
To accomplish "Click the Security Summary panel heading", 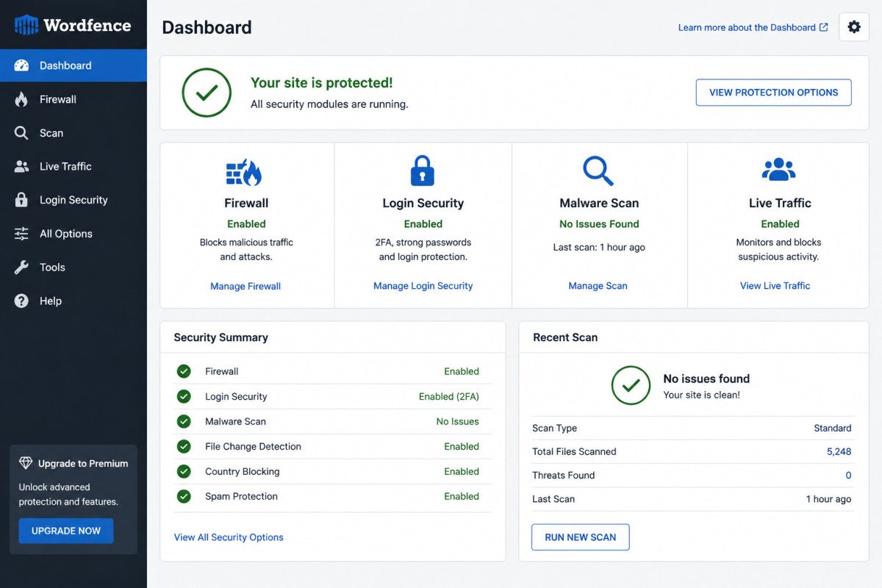I will click(221, 337).
